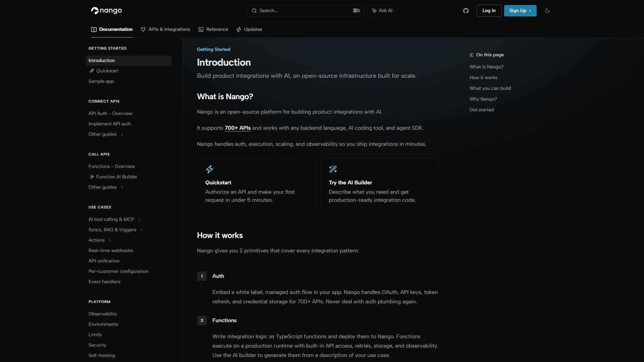Image resolution: width=644 pixels, height=362 pixels.
Task: Jump to How it works section
Action: [x=483, y=77]
